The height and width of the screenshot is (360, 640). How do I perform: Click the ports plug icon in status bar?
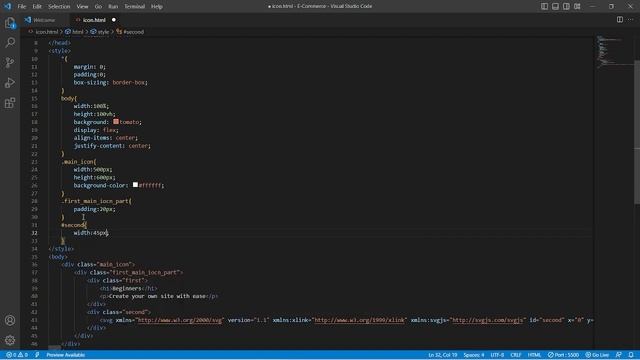click(x=38, y=355)
